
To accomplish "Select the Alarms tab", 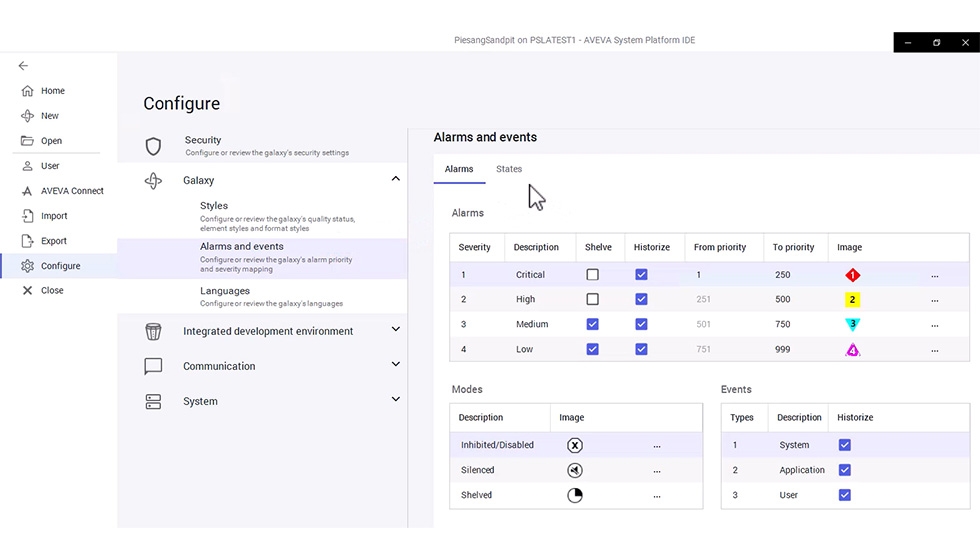I will [x=459, y=169].
